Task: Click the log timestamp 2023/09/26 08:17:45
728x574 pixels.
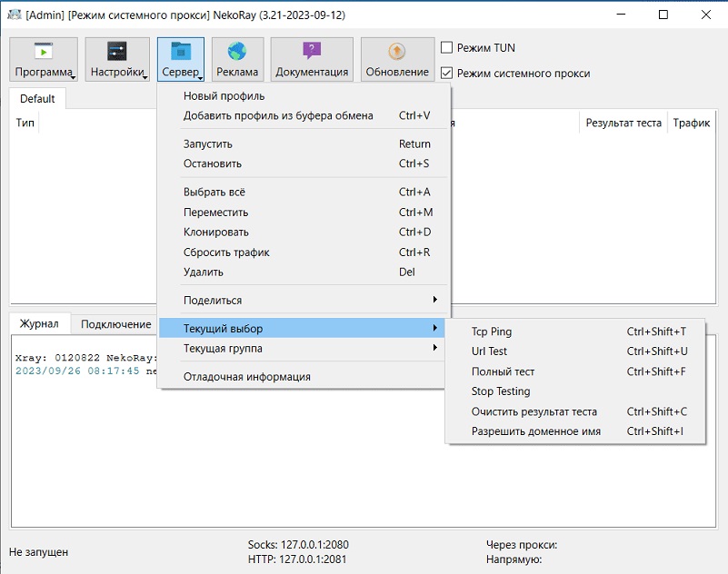Action: pos(77,371)
